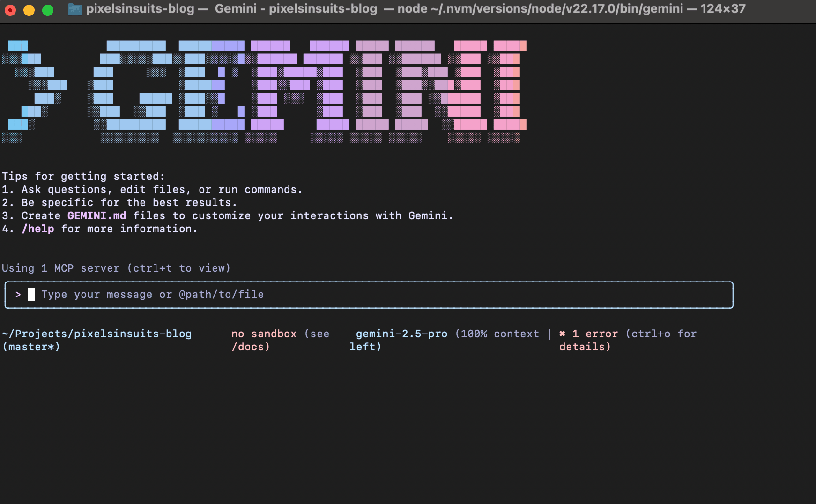Viewport: 816px width, 504px height.
Task: Select the gemini-2.5-pro model label
Action: [401, 334]
